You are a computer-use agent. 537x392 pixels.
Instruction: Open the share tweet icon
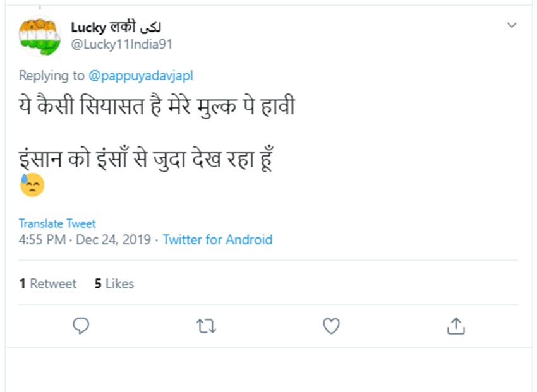[x=456, y=326]
